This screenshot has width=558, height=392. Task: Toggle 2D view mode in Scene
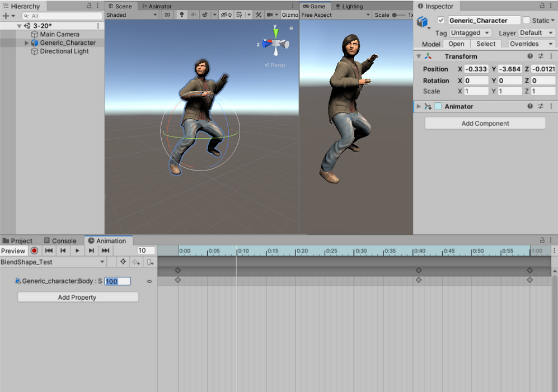tap(167, 15)
